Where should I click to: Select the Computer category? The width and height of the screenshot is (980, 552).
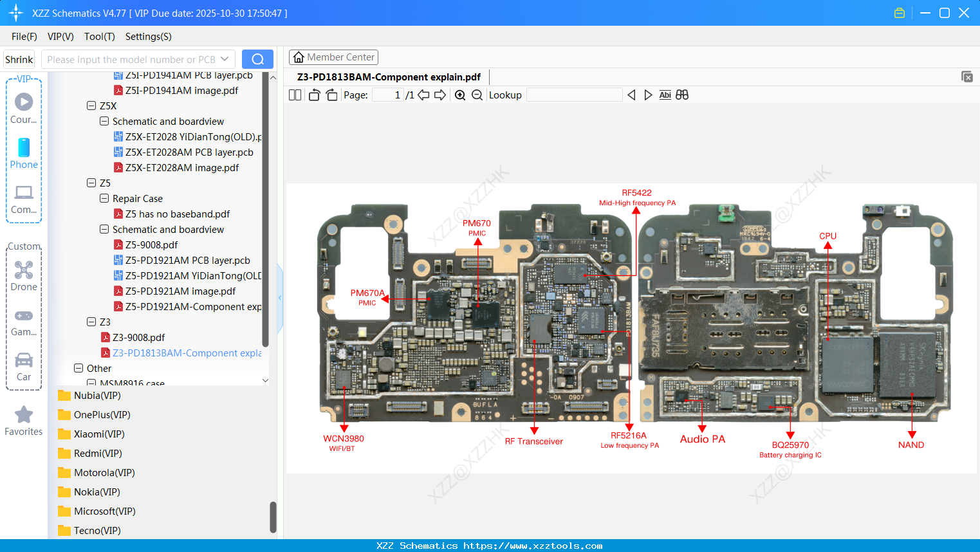coord(24,199)
